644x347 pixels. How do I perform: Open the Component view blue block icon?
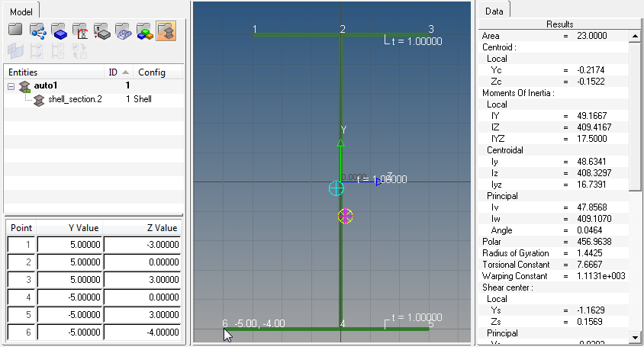pos(60,31)
